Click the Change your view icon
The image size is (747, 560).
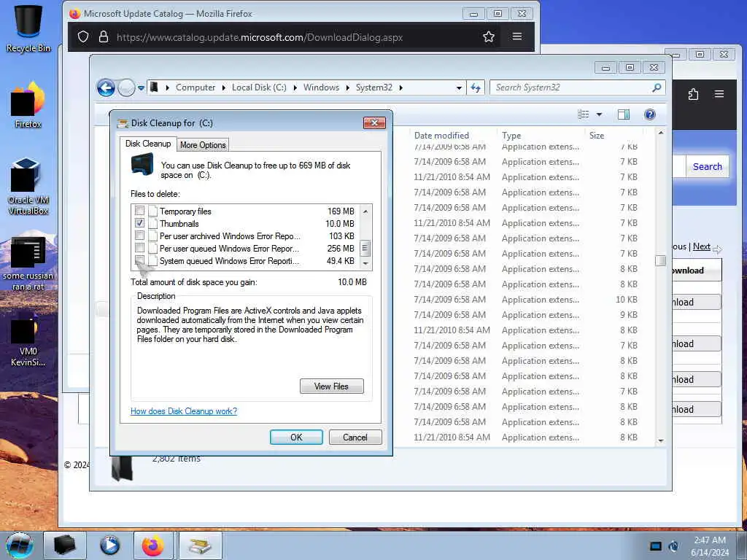583,114
